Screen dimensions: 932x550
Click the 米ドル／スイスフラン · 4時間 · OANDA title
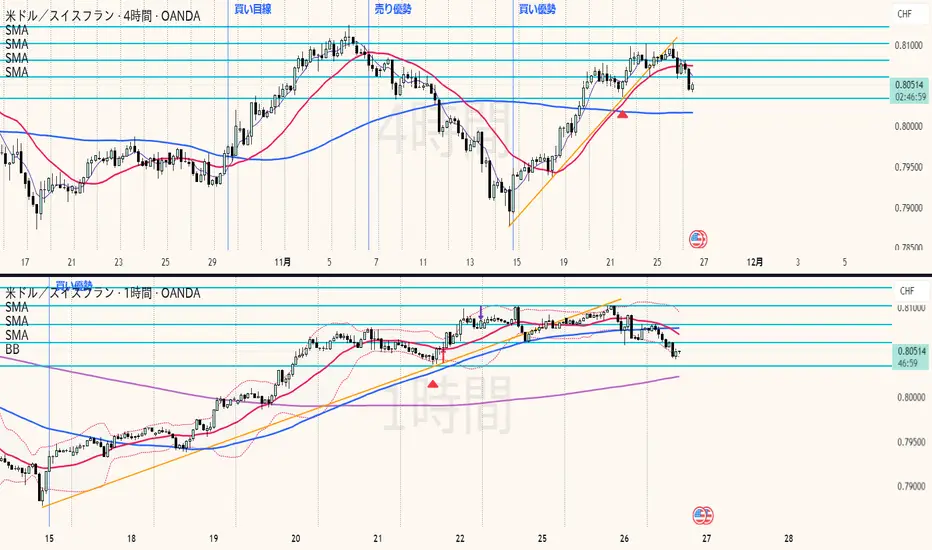(102, 15)
